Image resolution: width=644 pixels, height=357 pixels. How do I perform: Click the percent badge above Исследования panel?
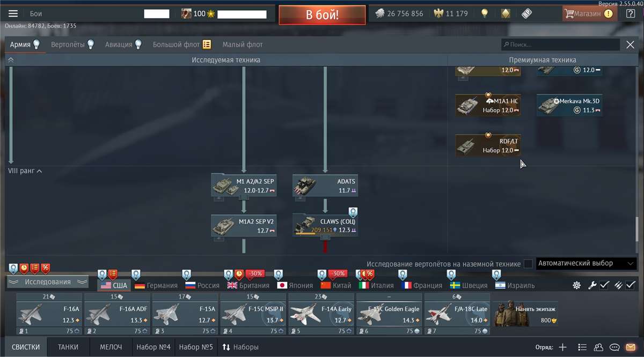pyautogui.click(x=46, y=267)
